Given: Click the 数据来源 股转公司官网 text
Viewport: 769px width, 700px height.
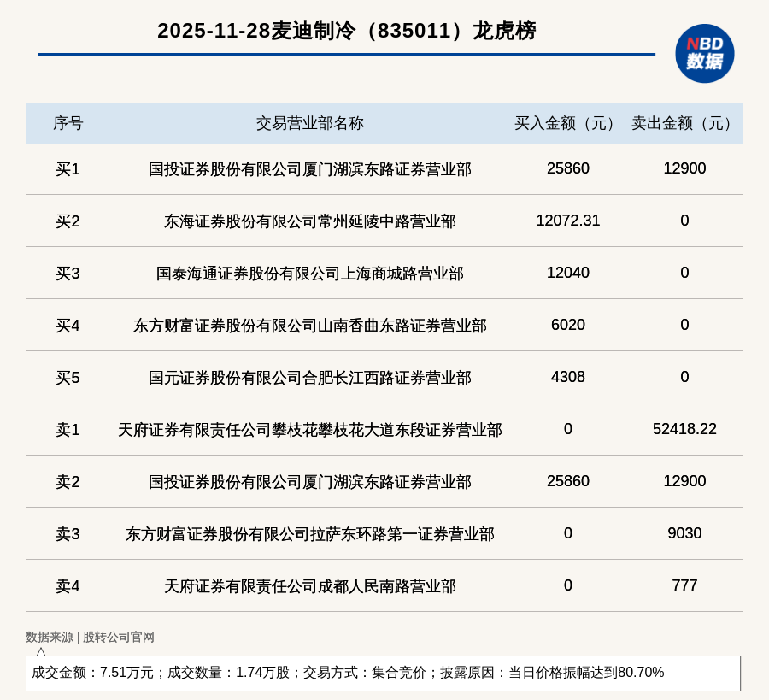Looking at the screenshot, I should tap(90, 637).
